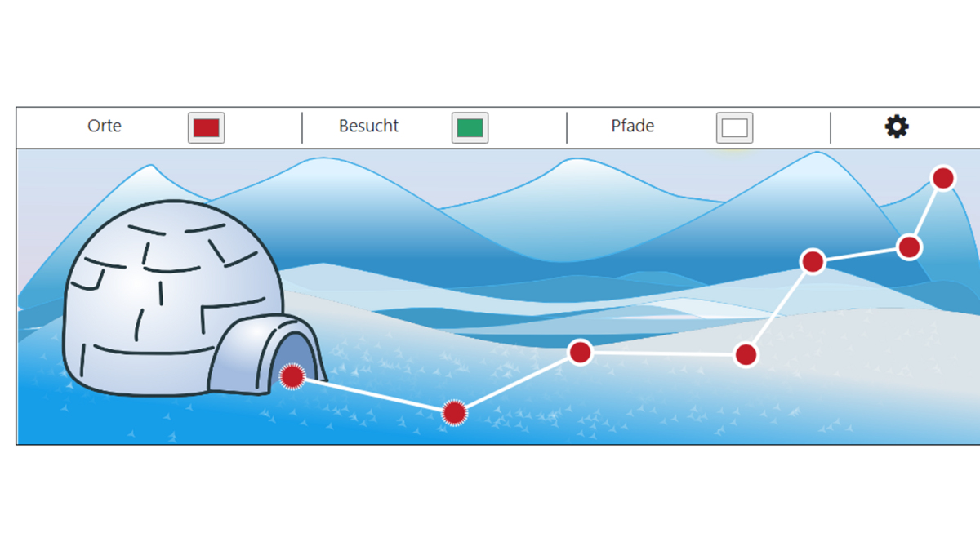Screen dimensions: 980x551
Task: Click the path segment rising from the lowest node
Action: [517, 383]
